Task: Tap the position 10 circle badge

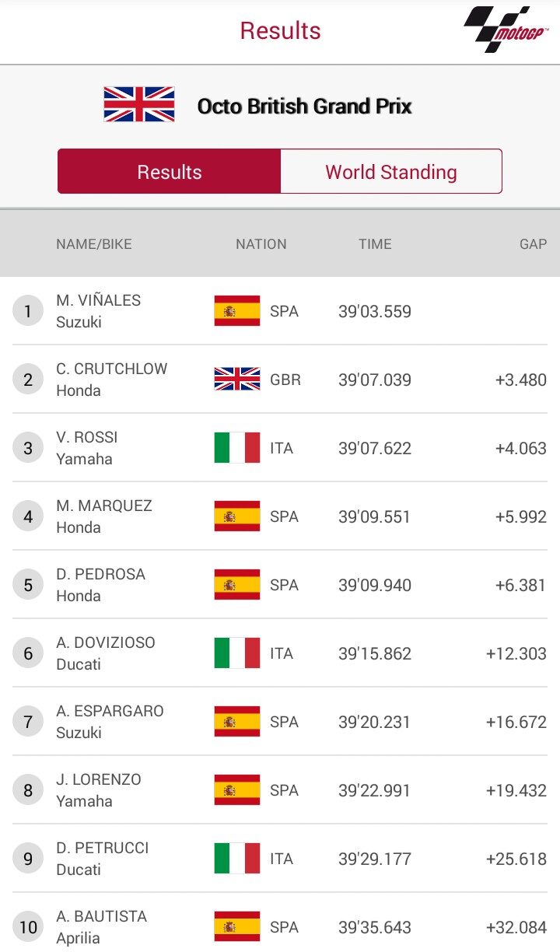Action: (x=28, y=927)
